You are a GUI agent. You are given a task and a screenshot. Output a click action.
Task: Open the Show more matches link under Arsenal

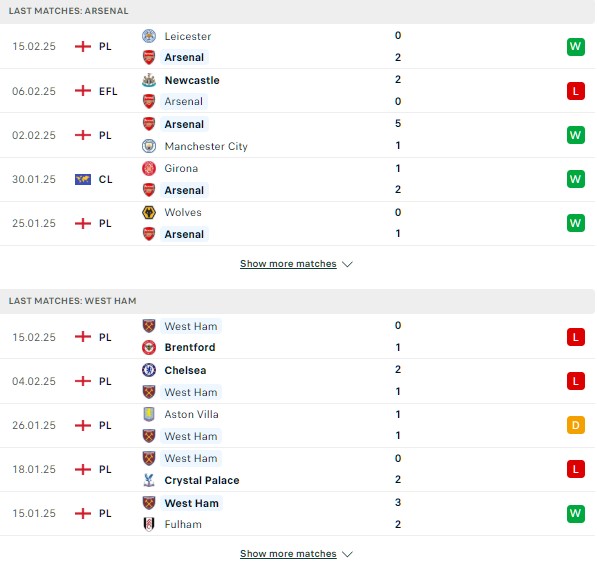288,264
